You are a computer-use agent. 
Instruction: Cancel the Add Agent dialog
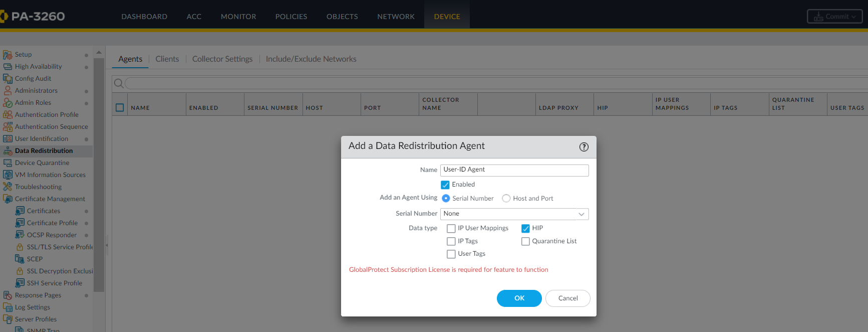[x=567, y=298]
